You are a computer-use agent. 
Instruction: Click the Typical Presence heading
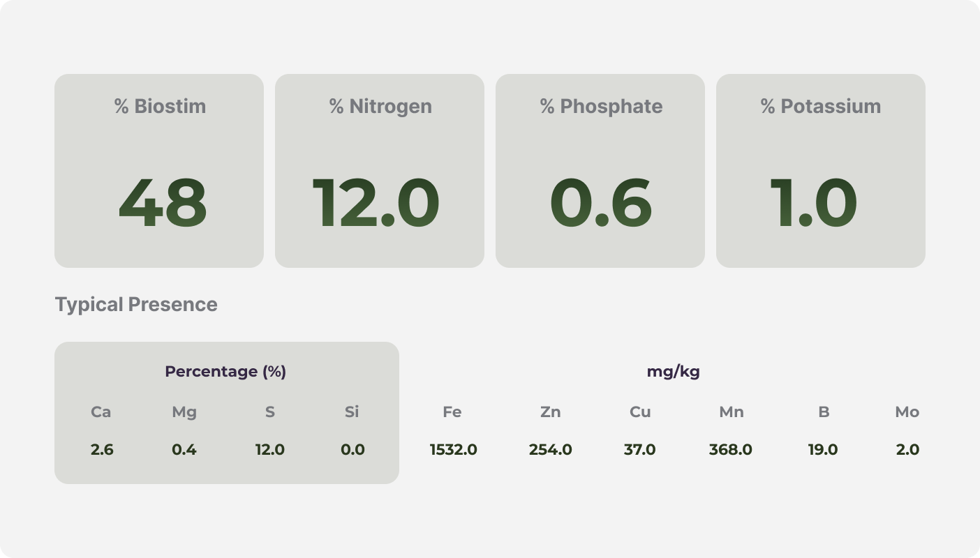(x=136, y=305)
